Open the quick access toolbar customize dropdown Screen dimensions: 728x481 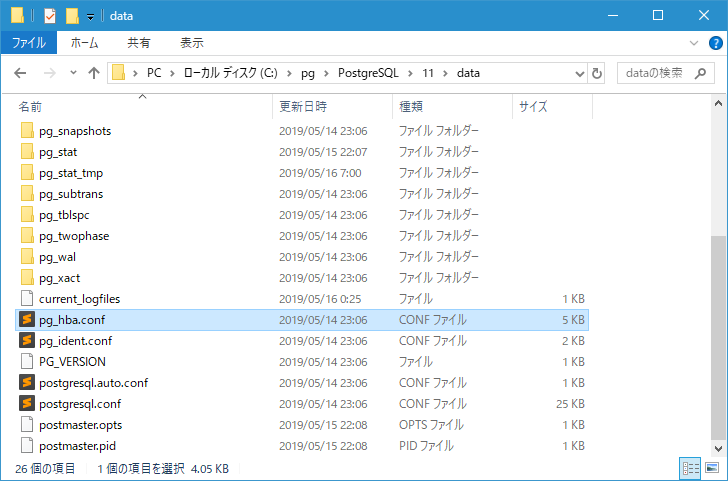90,16
